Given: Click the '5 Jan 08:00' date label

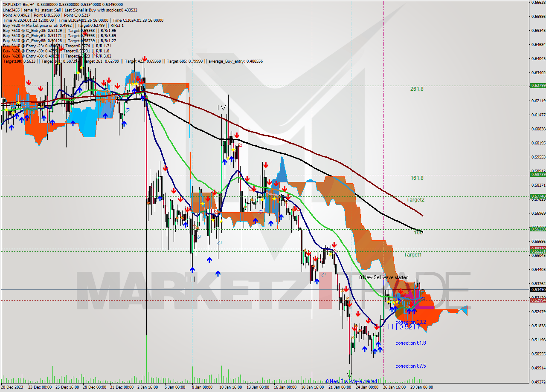Looking at the screenshot, I should pyautogui.click(x=175, y=387).
